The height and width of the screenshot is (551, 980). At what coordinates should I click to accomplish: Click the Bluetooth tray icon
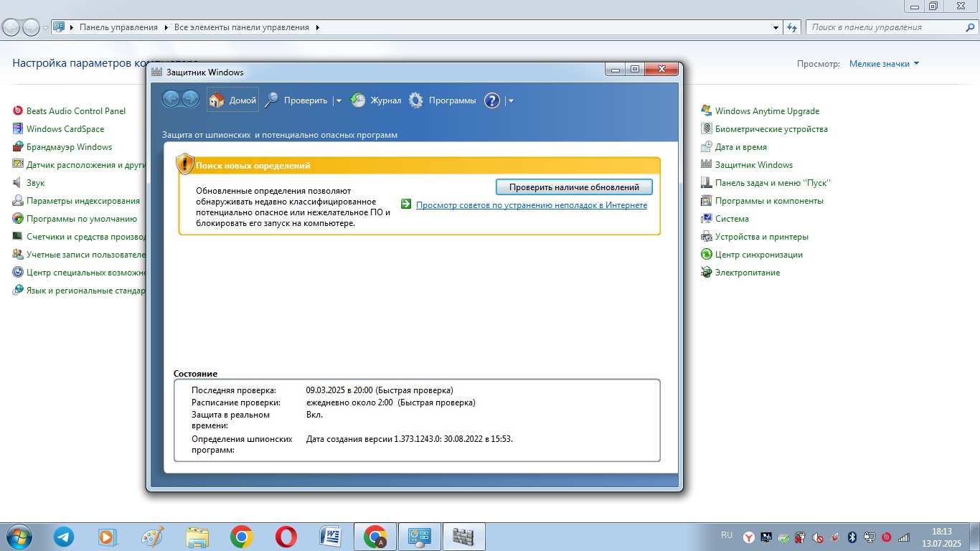852,537
